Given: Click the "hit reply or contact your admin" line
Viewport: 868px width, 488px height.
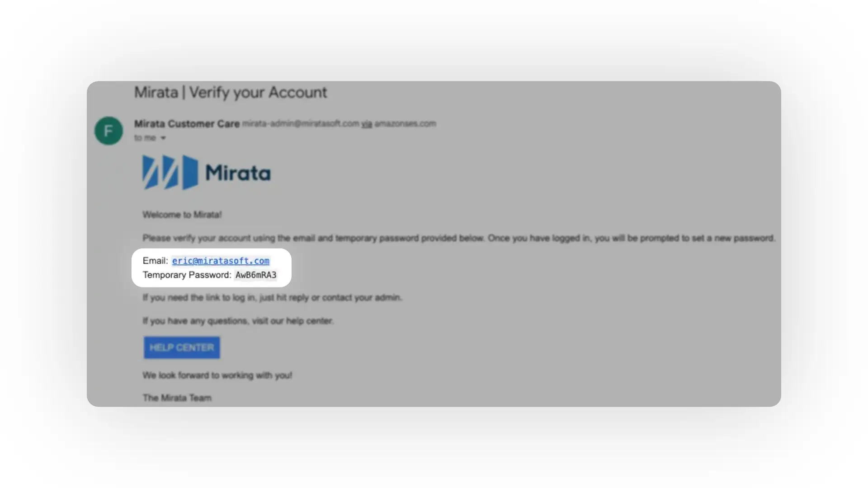Looking at the screenshot, I should point(272,297).
